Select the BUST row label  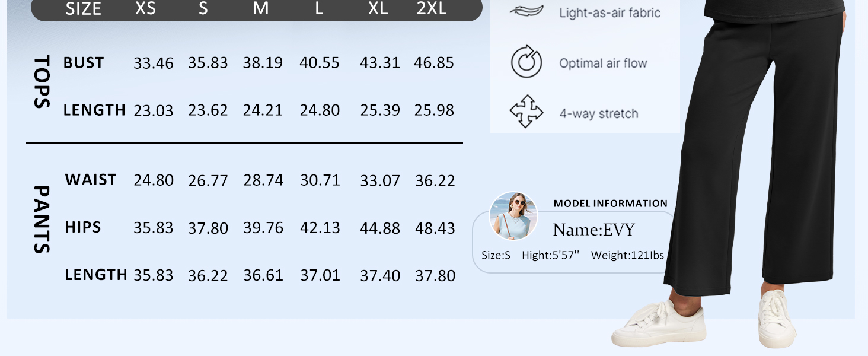pos(84,63)
